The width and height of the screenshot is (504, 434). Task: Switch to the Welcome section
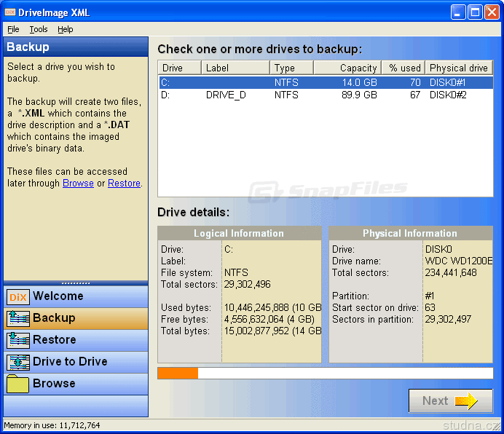point(58,296)
